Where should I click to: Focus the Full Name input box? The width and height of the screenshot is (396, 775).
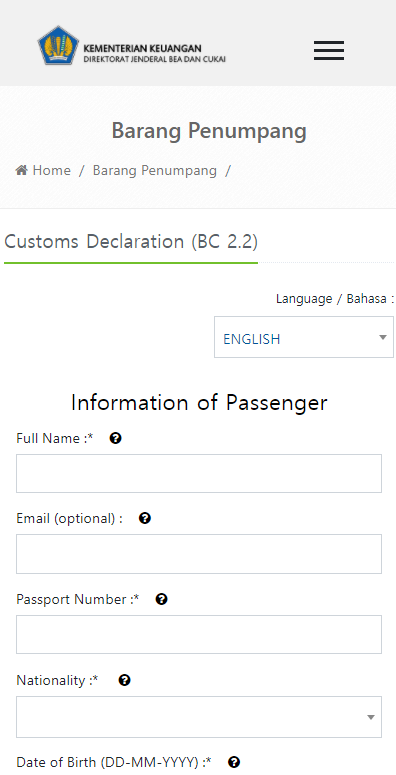199,474
